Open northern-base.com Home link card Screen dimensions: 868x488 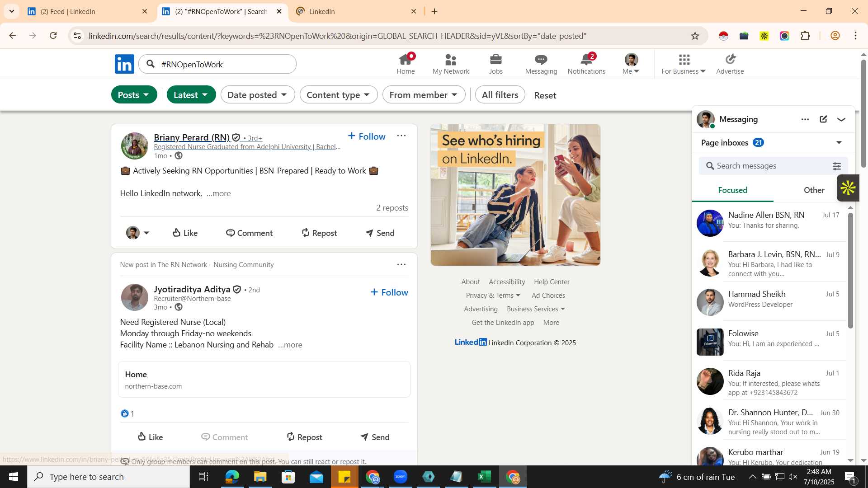(264, 380)
